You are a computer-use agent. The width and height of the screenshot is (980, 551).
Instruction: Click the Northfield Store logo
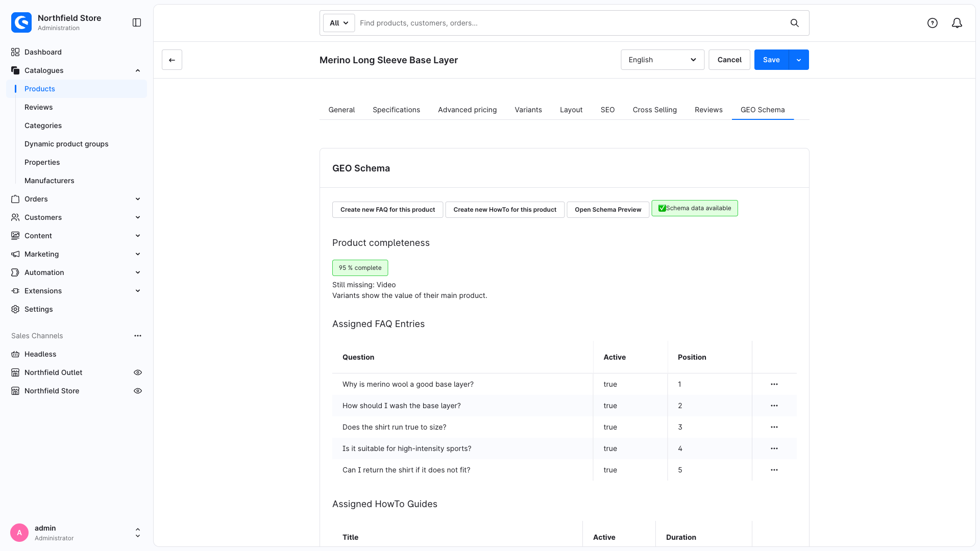[x=21, y=22]
